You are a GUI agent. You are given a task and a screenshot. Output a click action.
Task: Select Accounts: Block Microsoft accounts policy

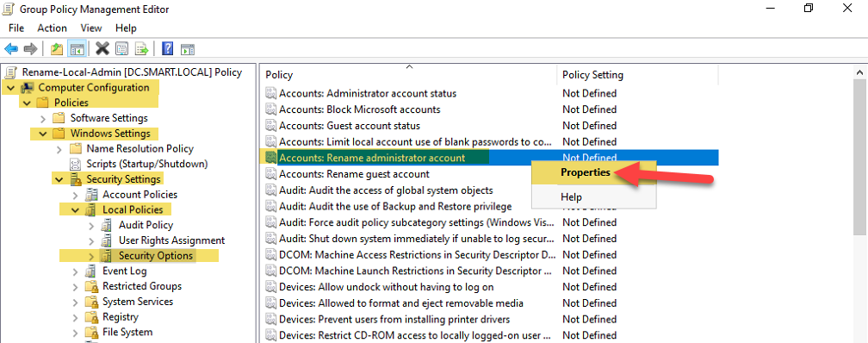point(360,109)
